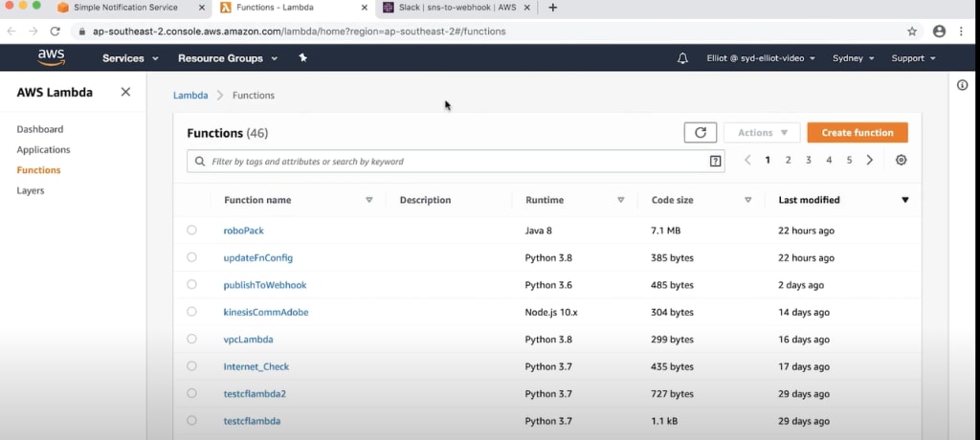The image size is (980, 440).
Task: Open the Support dropdown
Action: (913, 58)
